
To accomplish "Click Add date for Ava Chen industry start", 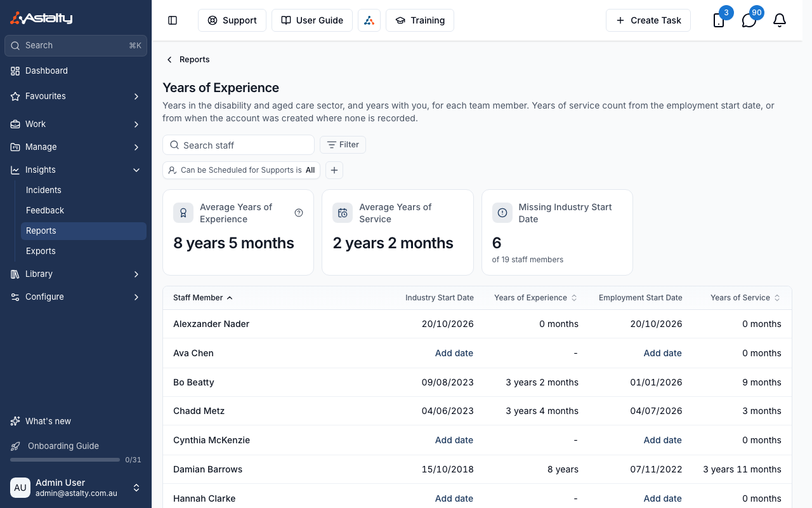I will pyautogui.click(x=454, y=353).
